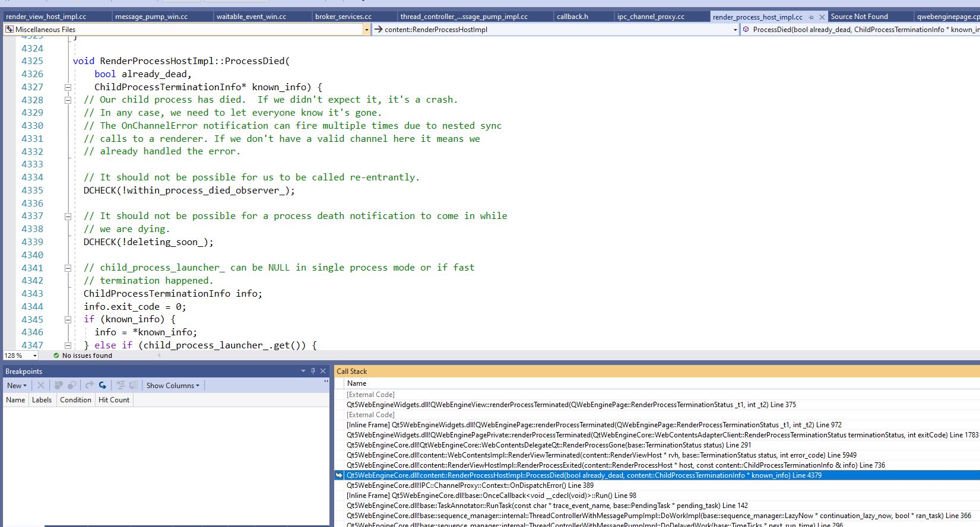Image resolution: width=980 pixels, height=527 pixels.
Task: Click Condition column header in Breakpoints
Action: pyautogui.click(x=75, y=400)
